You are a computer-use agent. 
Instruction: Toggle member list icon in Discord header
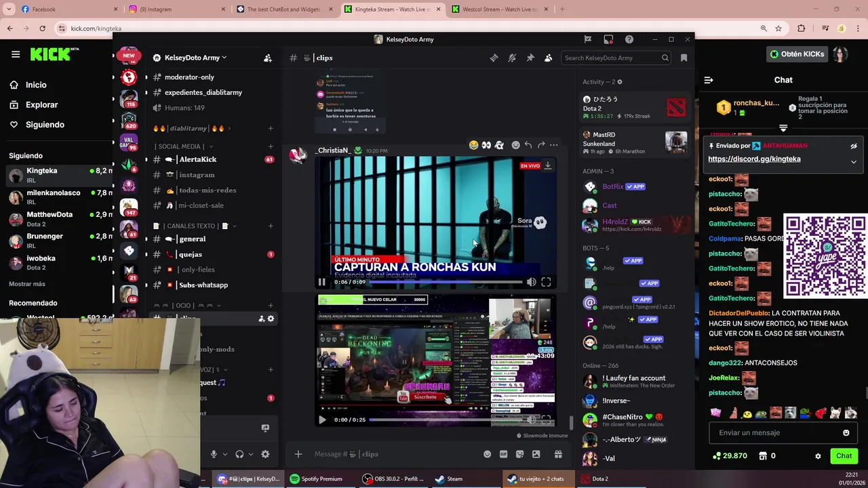pyautogui.click(x=548, y=58)
